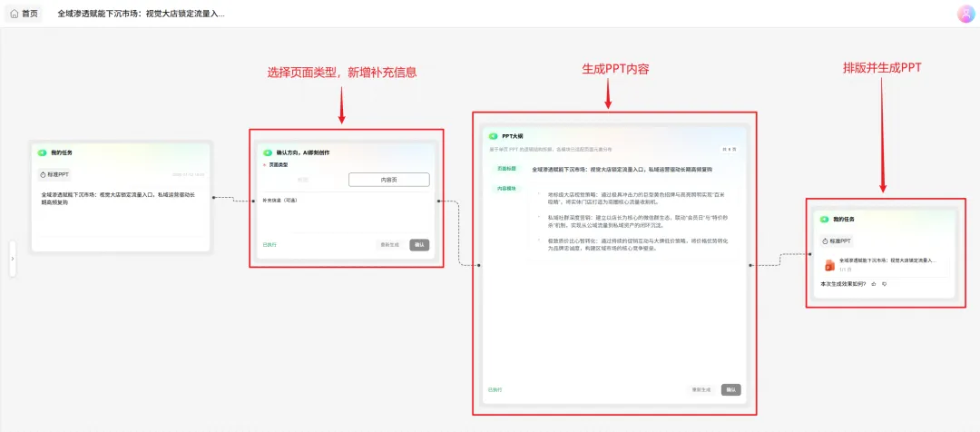Image resolution: width=980 pixels, height=432 pixels.
Task: Select the green icon of the last 我的任务 card
Action: pos(824,220)
